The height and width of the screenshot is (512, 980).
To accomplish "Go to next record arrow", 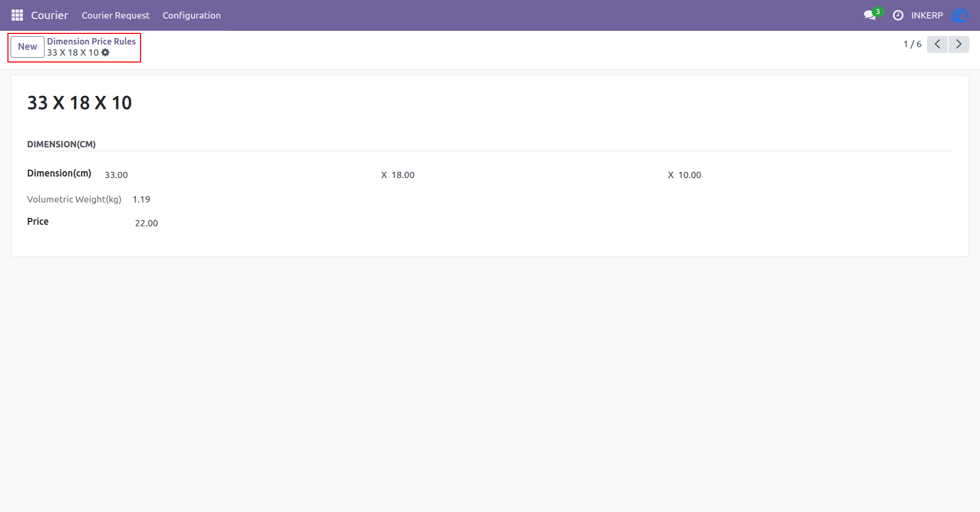I will [959, 44].
